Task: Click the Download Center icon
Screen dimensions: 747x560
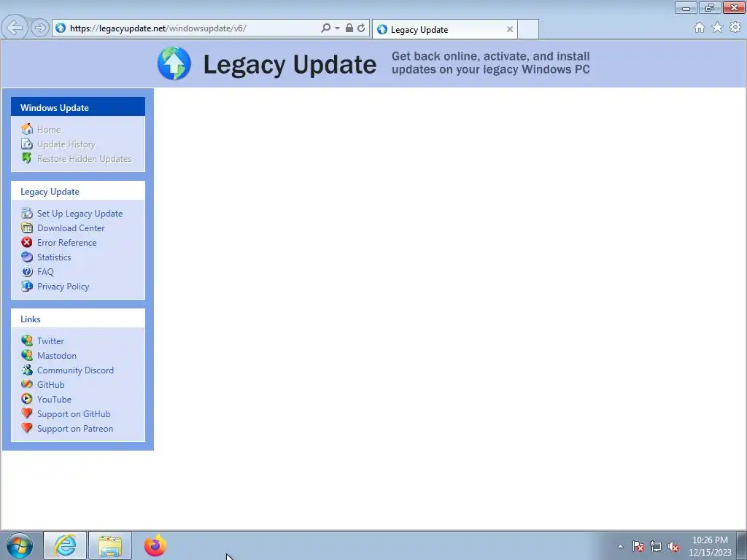Action: click(x=27, y=227)
